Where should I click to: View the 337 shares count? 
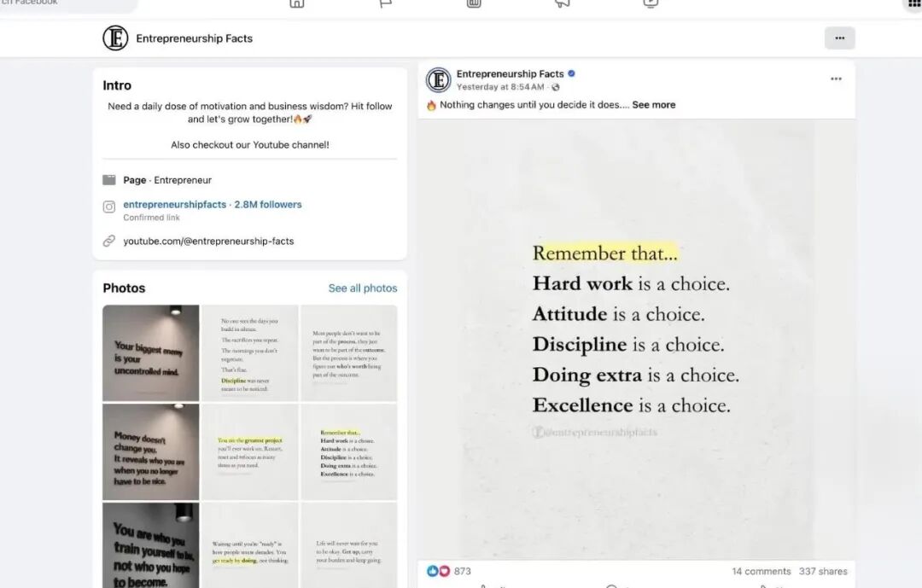pyautogui.click(x=823, y=571)
